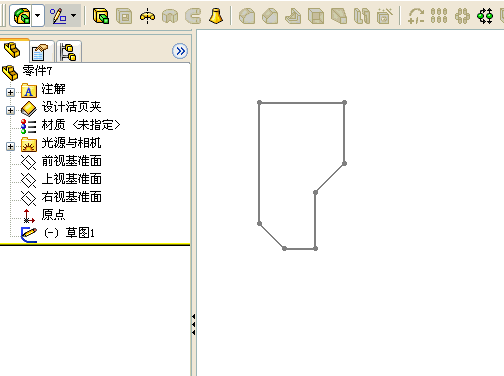
Task: Select the upper-right diagonal sketch line
Action: click(330, 178)
